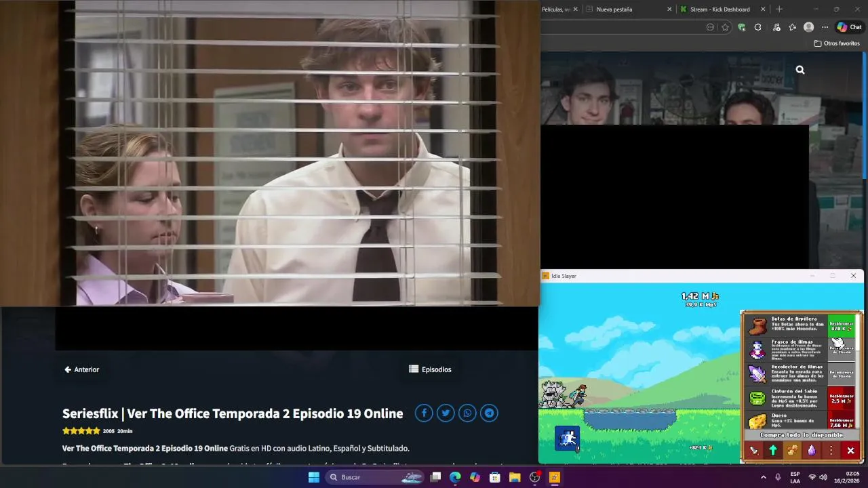Image resolution: width=868 pixels, height=488 pixels.
Task: Share episode via WhatsApp icon
Action: [467, 413]
